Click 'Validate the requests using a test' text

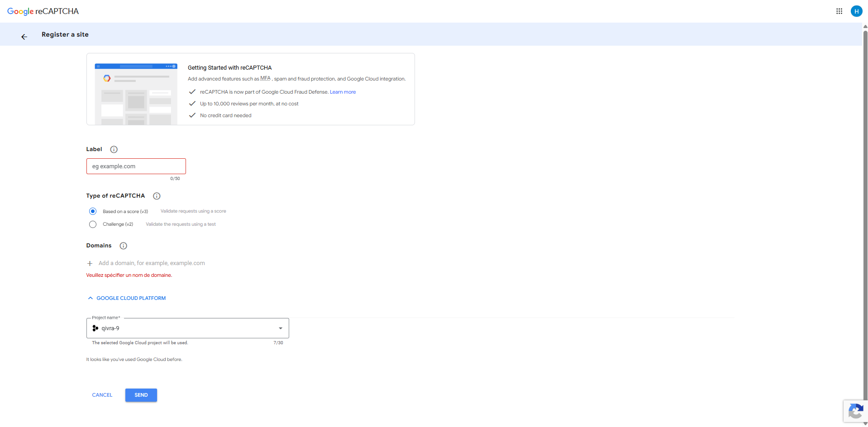click(181, 224)
